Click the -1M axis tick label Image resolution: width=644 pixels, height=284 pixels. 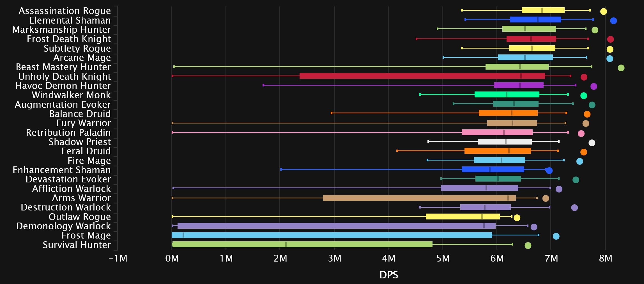(118, 258)
